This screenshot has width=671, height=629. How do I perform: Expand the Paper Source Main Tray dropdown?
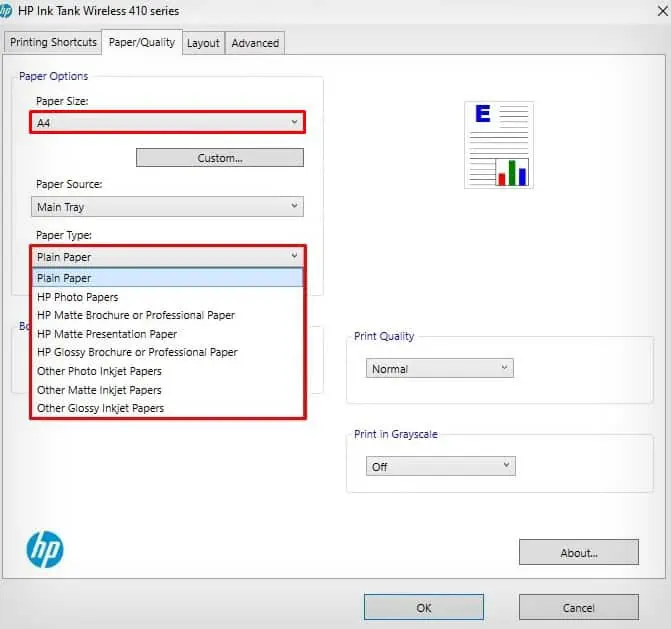coord(167,207)
